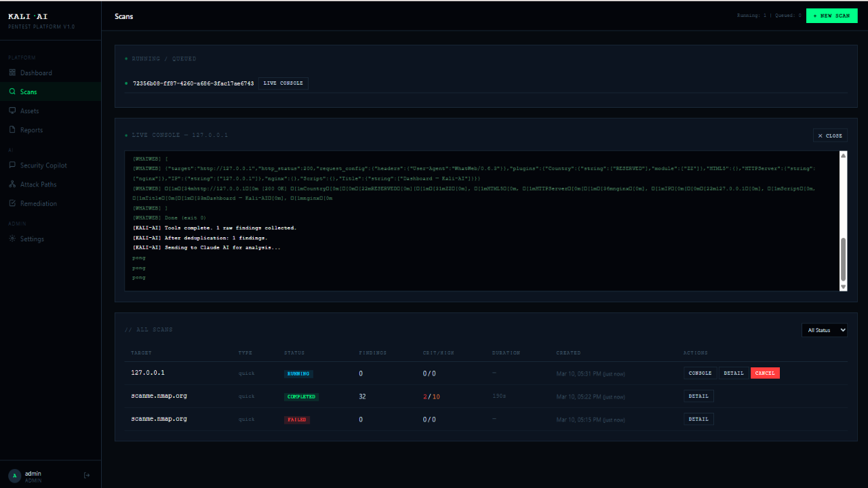Click "Tools complete. 1 raw findings collected" line
868x488 pixels.
[215, 228]
